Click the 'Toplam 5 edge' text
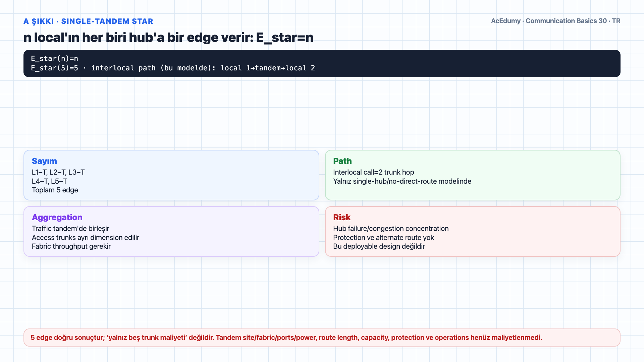 coord(55,190)
